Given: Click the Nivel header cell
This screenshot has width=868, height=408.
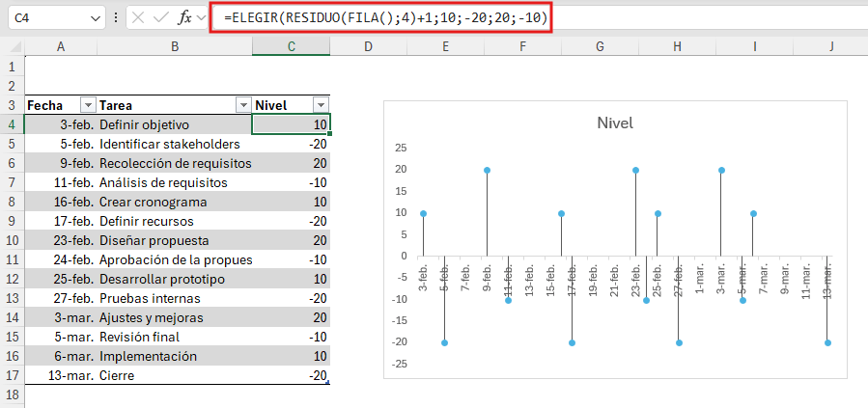Looking at the screenshot, I should click(292, 105).
